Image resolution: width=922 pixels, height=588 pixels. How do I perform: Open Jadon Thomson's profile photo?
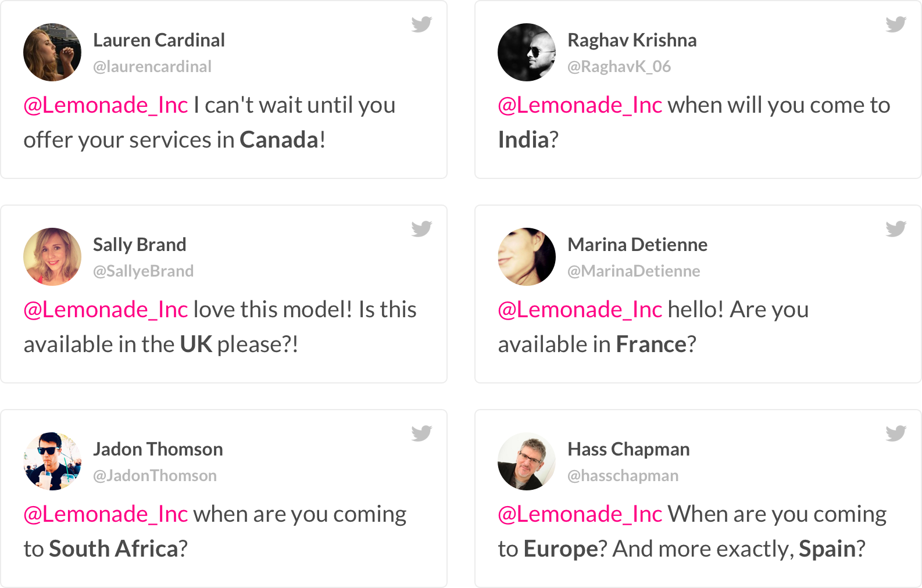52,461
